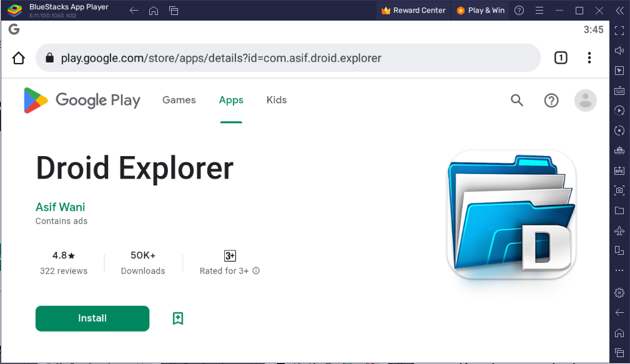Viewport: 630px width, 364px height.
Task: Click the cursor lock icon in sidebar
Action: tap(619, 71)
